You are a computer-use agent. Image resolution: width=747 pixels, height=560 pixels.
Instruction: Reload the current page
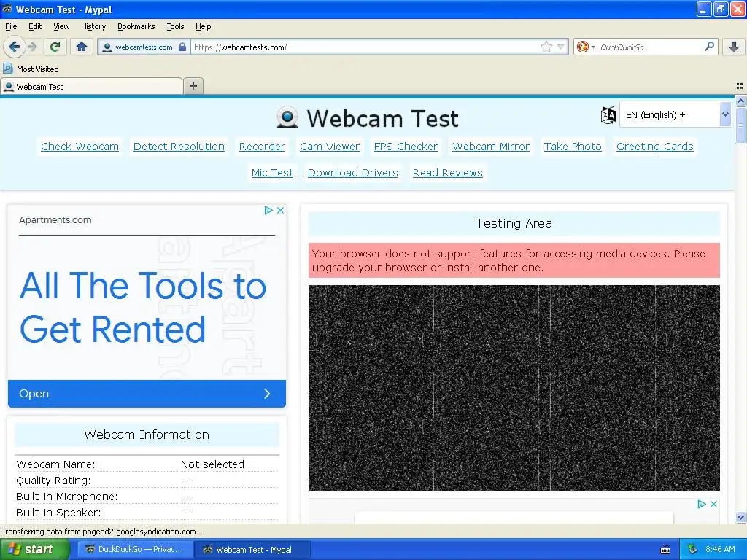(55, 47)
